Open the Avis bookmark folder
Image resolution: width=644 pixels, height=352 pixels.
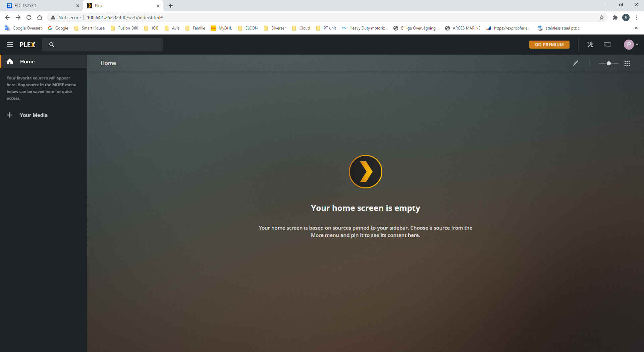[172, 28]
